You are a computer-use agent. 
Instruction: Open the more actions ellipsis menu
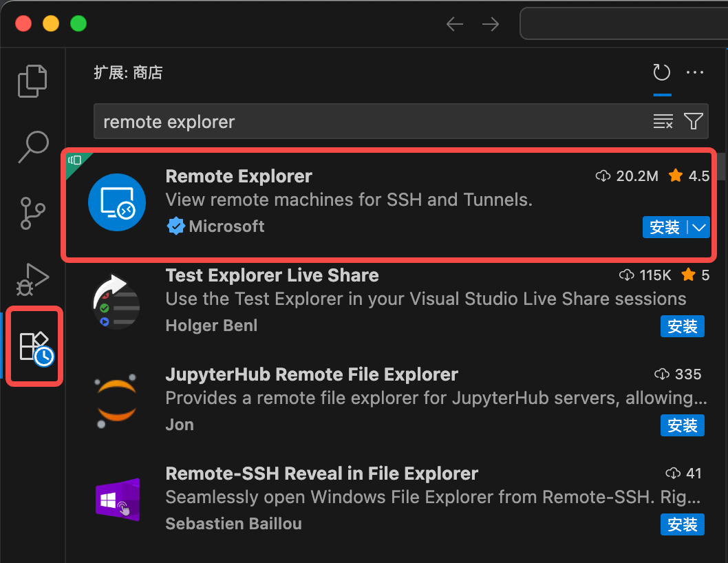point(695,73)
